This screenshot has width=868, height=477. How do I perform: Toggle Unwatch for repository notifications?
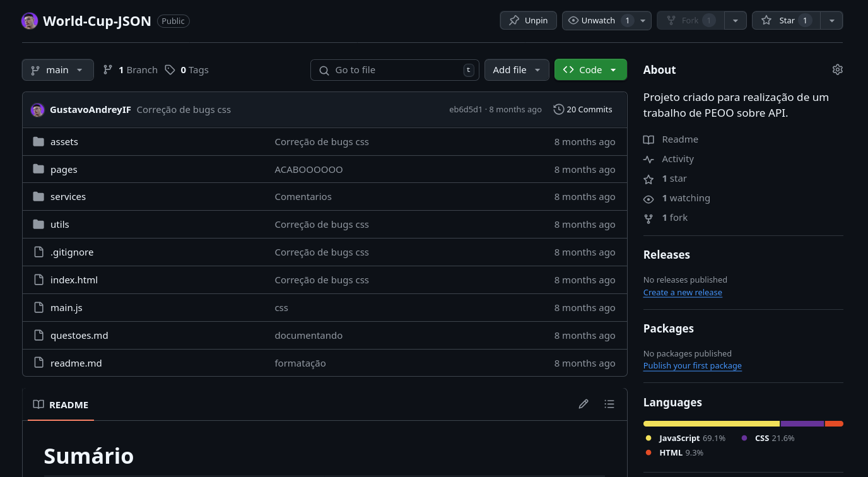coord(597,20)
